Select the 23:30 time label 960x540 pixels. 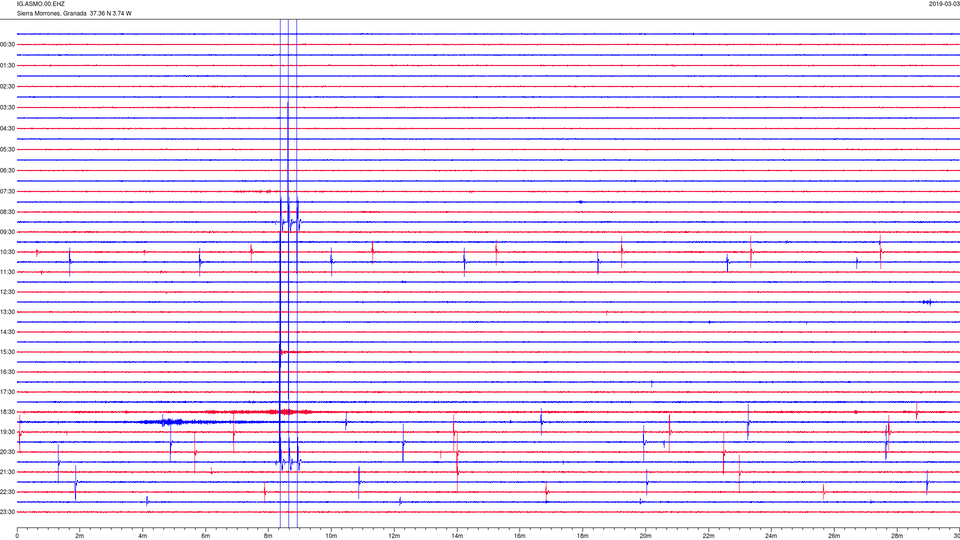coord(7,512)
